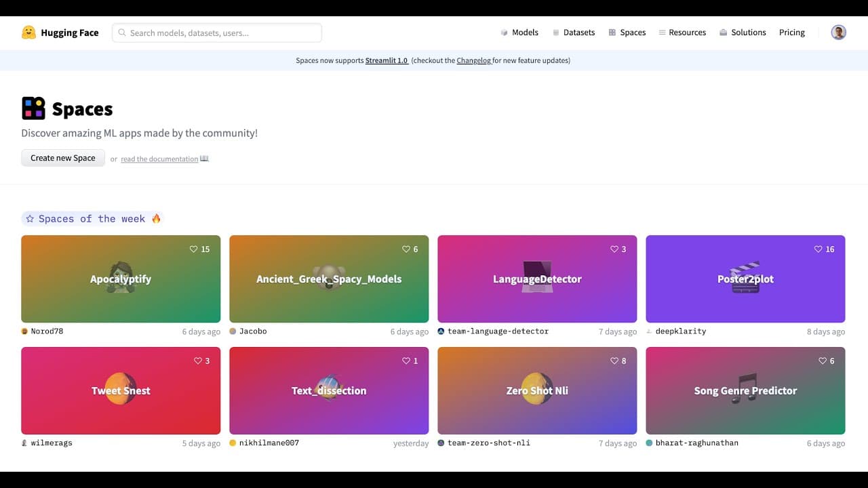
Task: Click Norod78 author avatar
Action: (24, 331)
